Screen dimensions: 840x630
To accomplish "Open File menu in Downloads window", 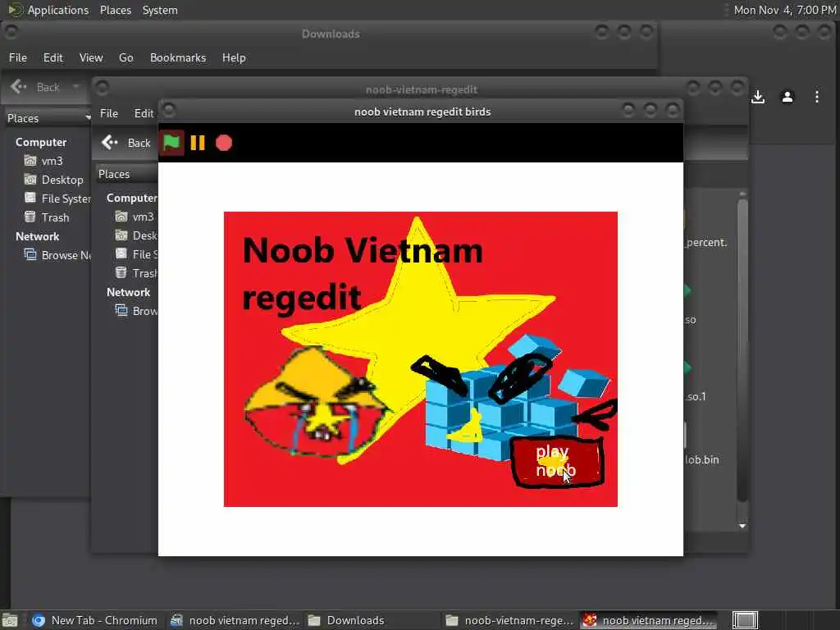I will click(x=18, y=57).
